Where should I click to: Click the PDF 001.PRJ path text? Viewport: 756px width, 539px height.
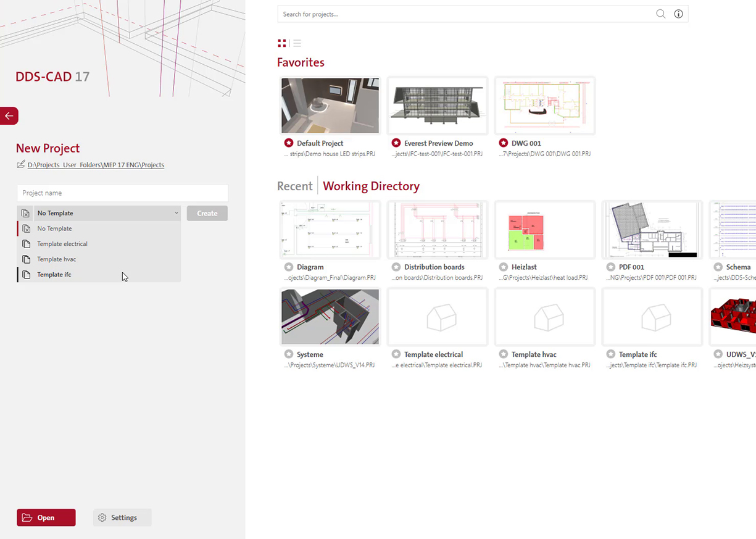(x=652, y=278)
